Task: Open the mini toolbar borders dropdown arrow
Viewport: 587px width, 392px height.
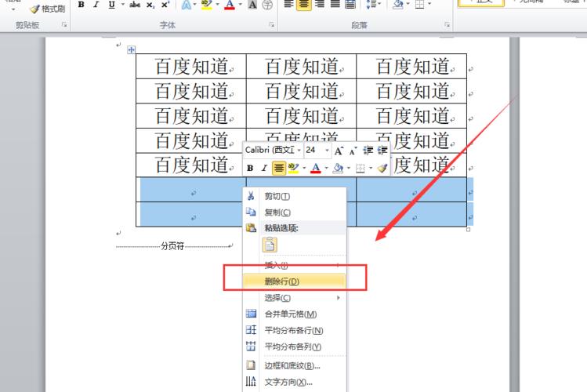Action: click(371, 168)
